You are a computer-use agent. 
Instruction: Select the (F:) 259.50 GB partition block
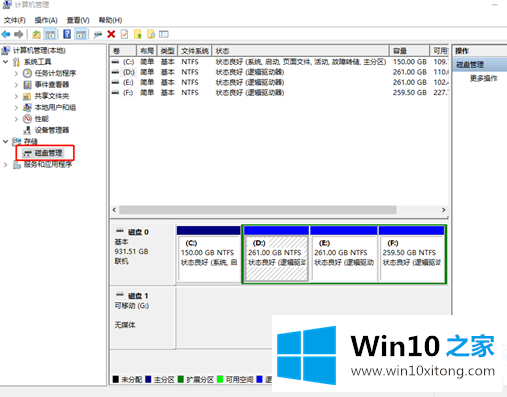click(x=412, y=254)
